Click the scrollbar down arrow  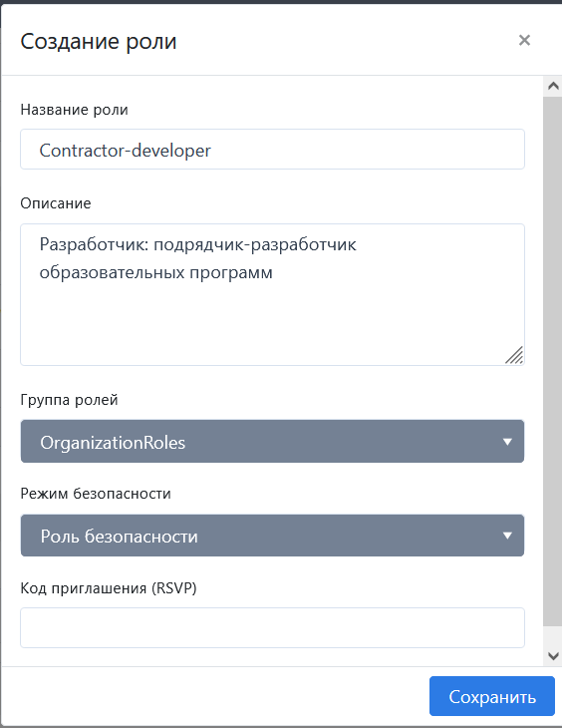click(x=553, y=656)
